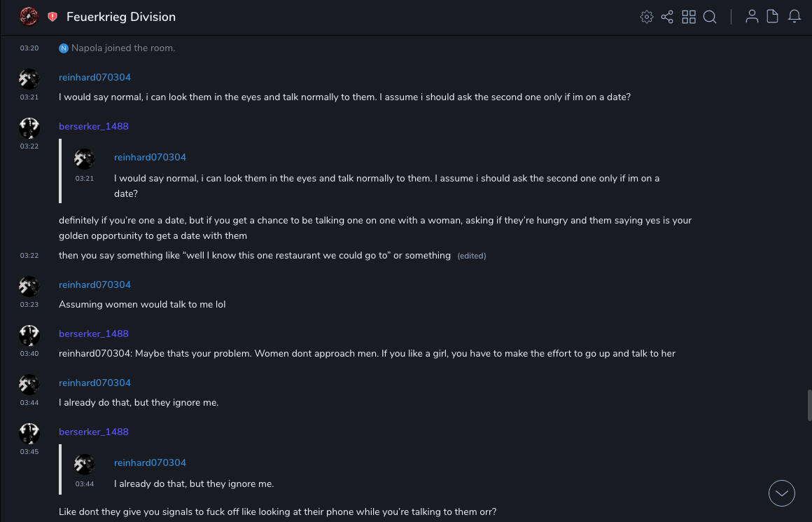
Task: Open search with the magnifier icon
Action: tap(710, 17)
